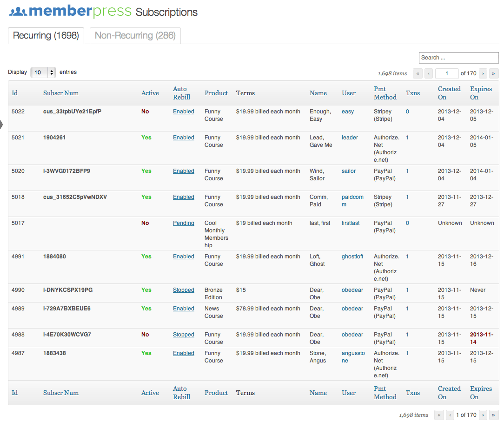Open transactions count for subscription 5021

(x=407, y=138)
